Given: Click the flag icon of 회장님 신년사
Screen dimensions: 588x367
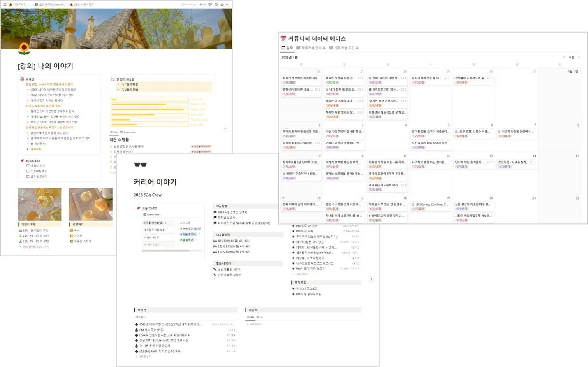Looking at the screenshot, I should point(215,217).
